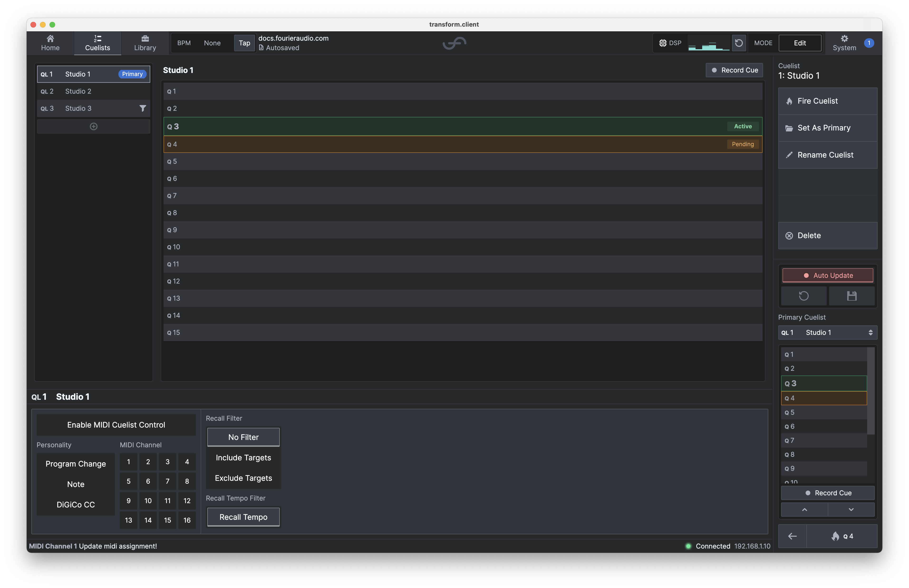909x588 pixels.
Task: Move up with the chevron-up button
Action: click(x=804, y=510)
